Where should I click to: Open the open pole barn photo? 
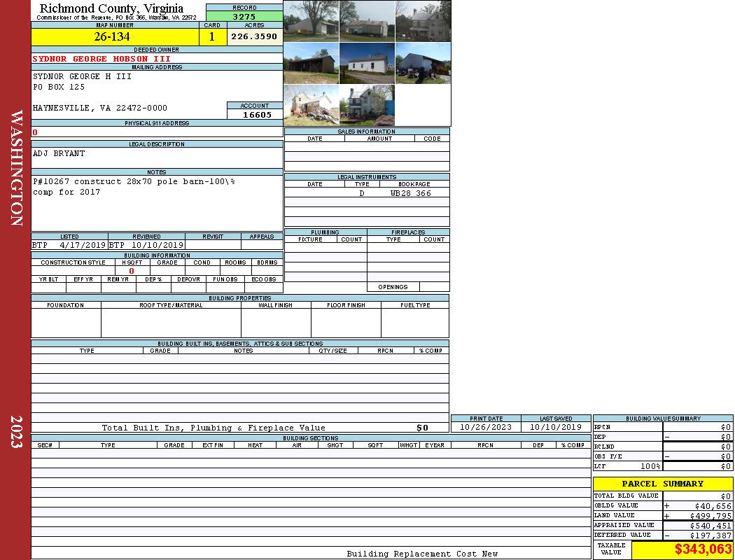(x=311, y=63)
